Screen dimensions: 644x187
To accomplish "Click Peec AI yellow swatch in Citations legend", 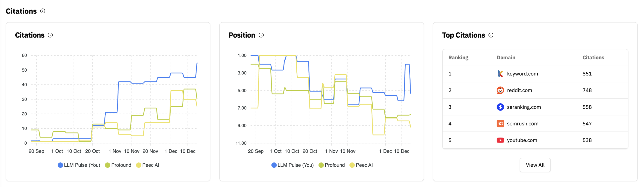I will 139,165.
